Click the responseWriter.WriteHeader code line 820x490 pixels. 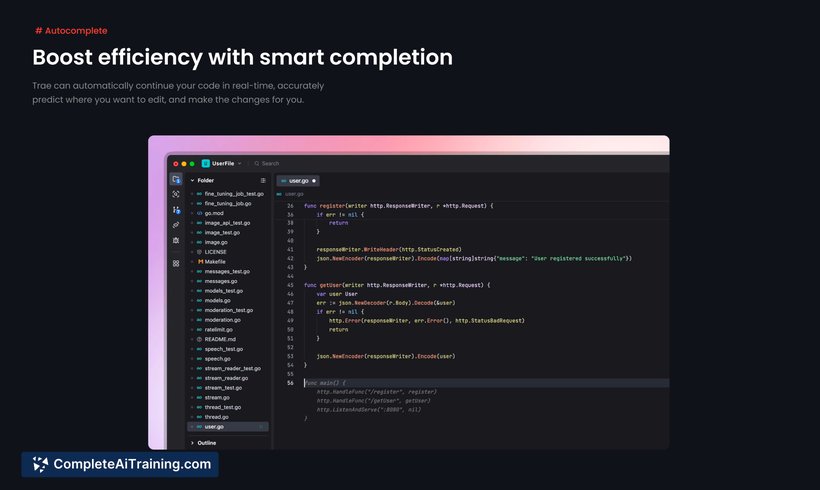tap(389, 249)
